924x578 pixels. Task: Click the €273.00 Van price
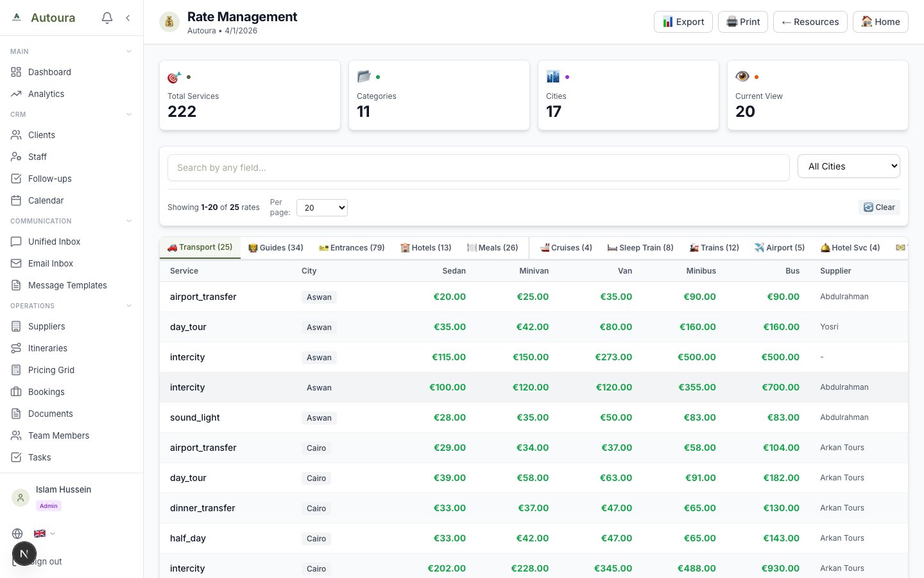pyautogui.click(x=613, y=357)
